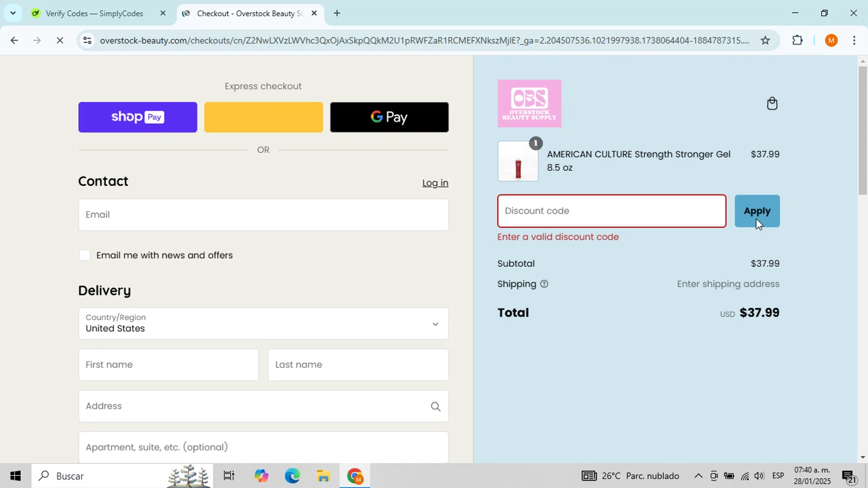Open the taskbar clock and date

pyautogui.click(x=812, y=476)
